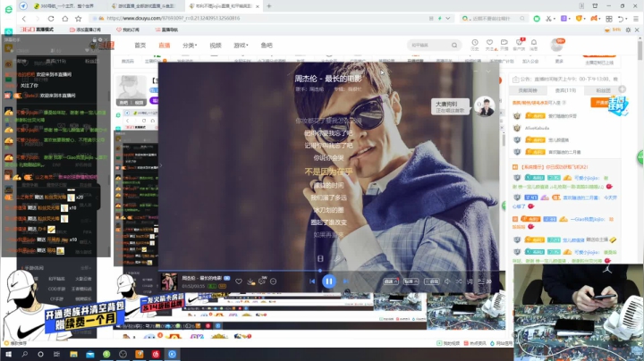Click the browser toolbar search box
The height and width of the screenshot is (361, 644).
(x=493, y=19)
